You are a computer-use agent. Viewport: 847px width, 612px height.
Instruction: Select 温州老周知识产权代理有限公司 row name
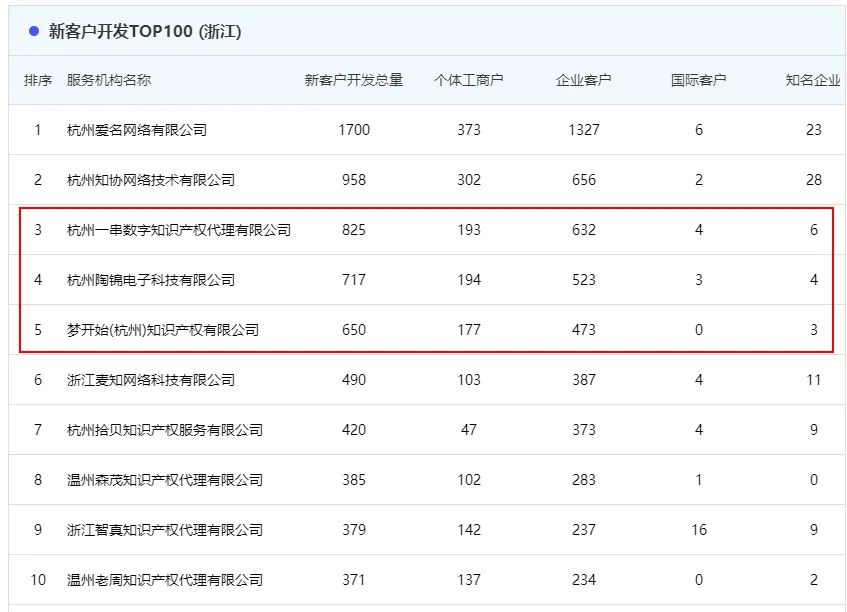click(x=165, y=580)
